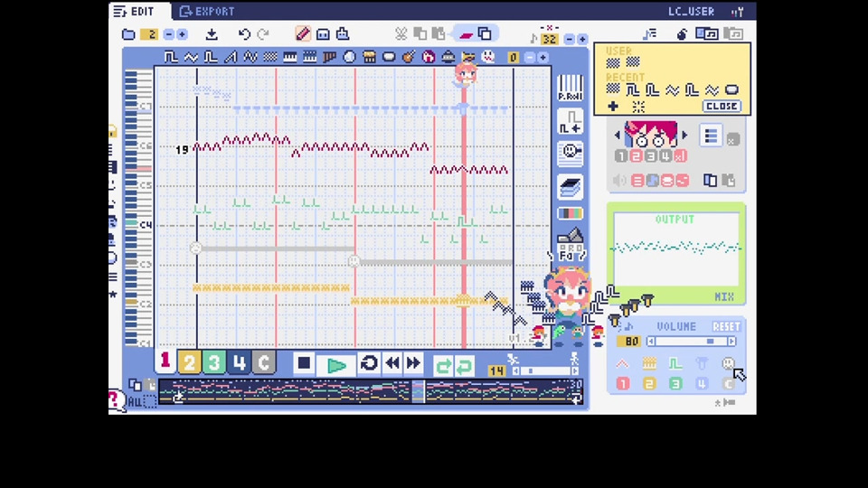Click the loop restart button
The height and width of the screenshot is (488, 868).
[369, 363]
